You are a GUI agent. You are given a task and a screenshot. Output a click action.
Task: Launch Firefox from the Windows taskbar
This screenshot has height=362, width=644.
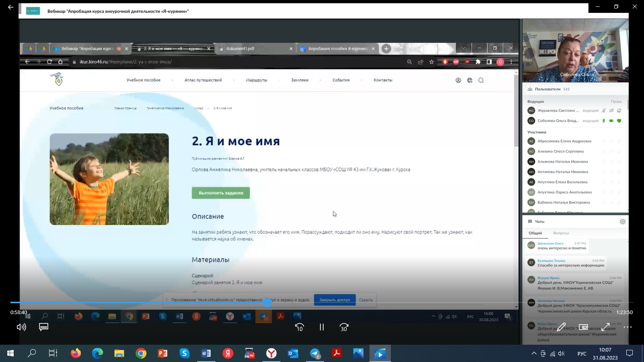click(76, 353)
